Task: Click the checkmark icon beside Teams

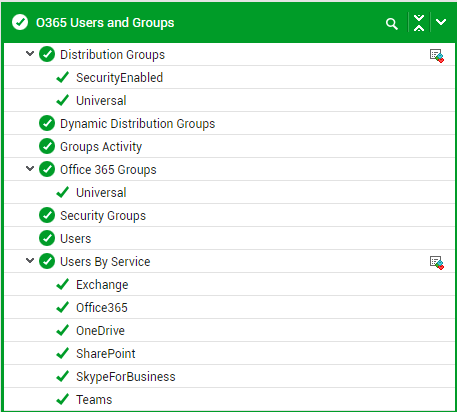Action: [63, 399]
